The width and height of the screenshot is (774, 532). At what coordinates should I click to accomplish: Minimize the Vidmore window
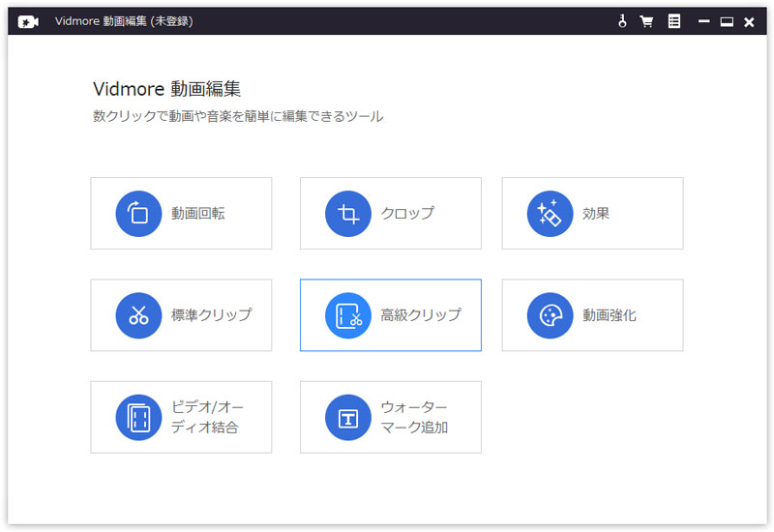tap(704, 21)
